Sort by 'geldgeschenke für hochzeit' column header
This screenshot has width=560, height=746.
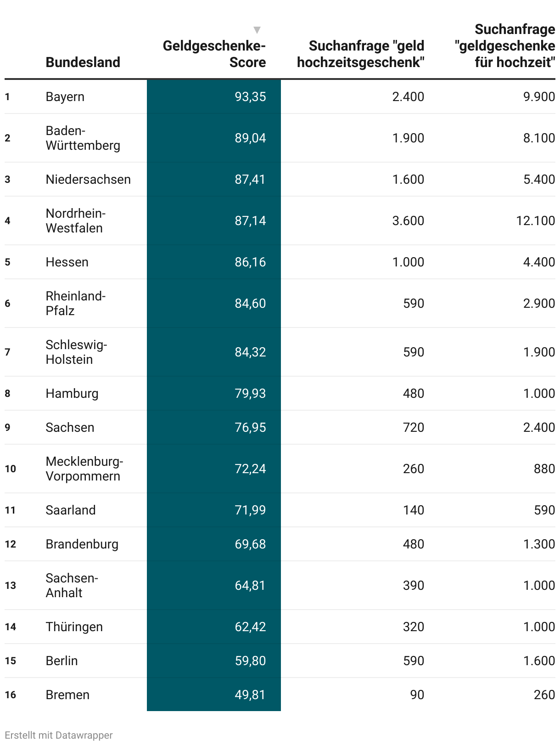[x=505, y=45]
